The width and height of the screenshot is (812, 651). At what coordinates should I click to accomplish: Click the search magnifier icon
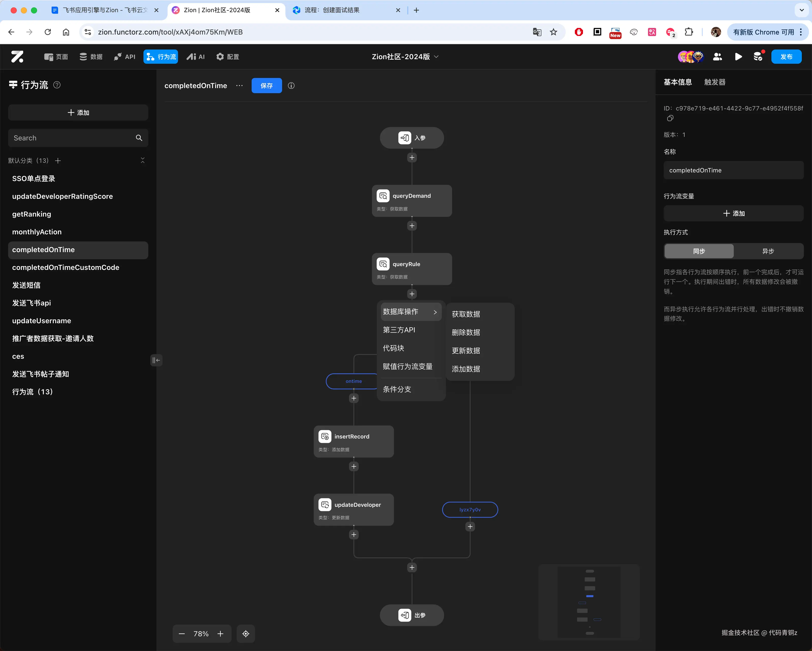pos(139,138)
